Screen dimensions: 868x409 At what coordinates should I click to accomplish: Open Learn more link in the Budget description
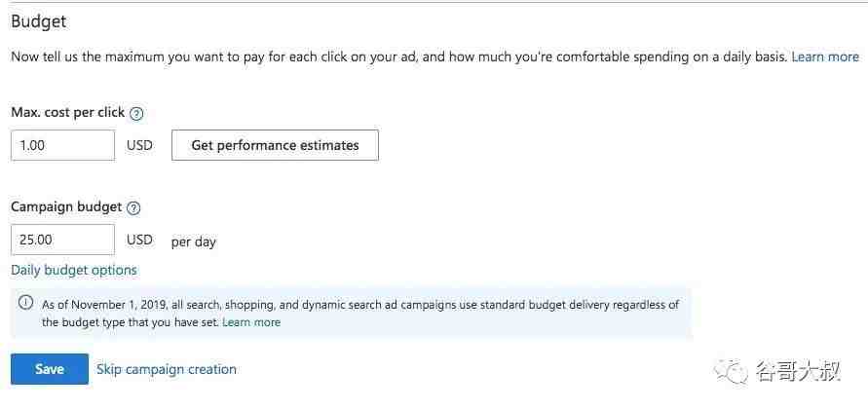825,57
